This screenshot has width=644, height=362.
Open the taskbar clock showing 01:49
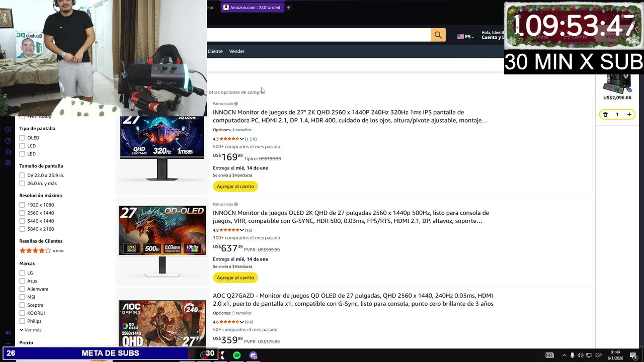pos(615,355)
